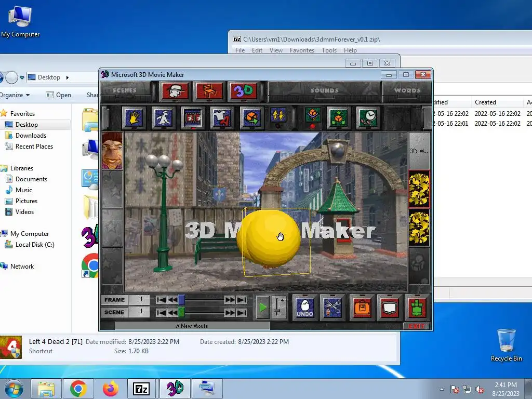Open the green map icon
Screen dimensions: 532x399
(x=417, y=308)
